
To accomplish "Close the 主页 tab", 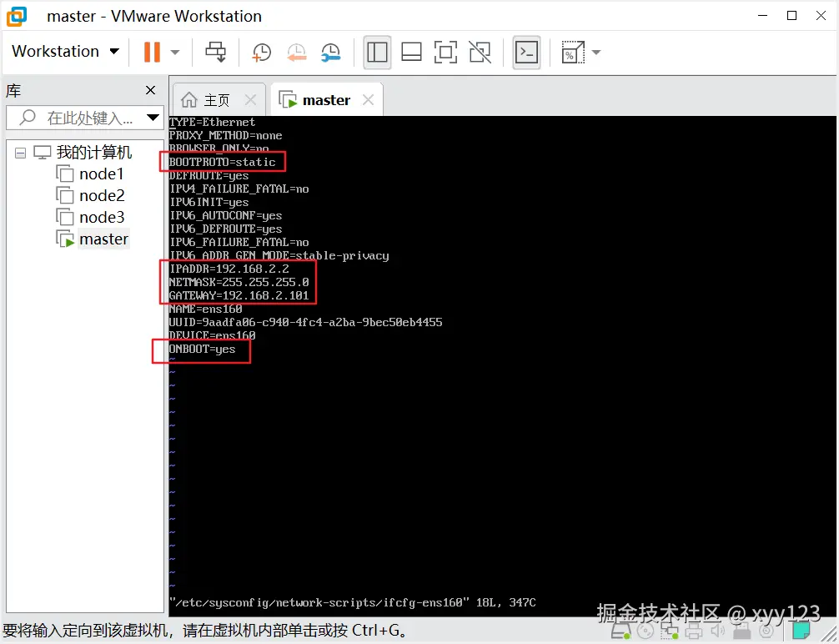I will coord(250,99).
